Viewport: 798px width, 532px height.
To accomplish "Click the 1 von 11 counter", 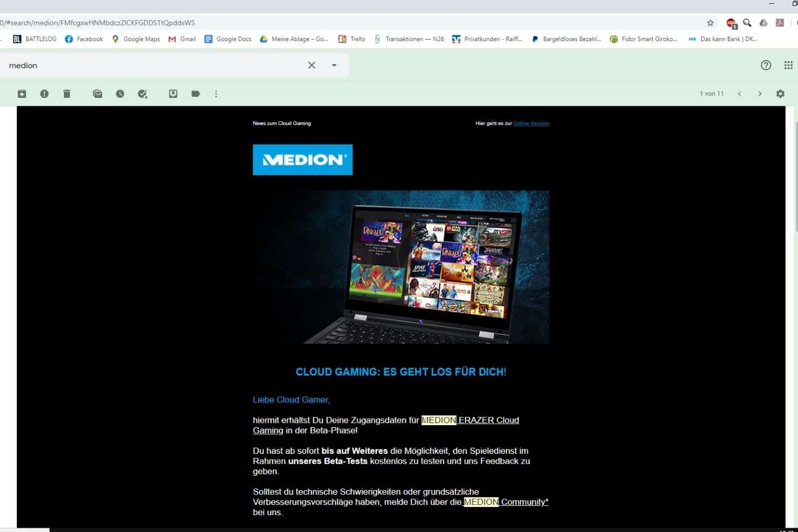I will [x=712, y=94].
